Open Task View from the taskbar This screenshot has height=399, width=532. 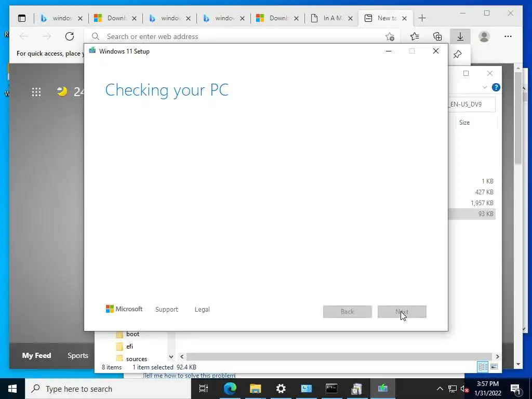(204, 389)
